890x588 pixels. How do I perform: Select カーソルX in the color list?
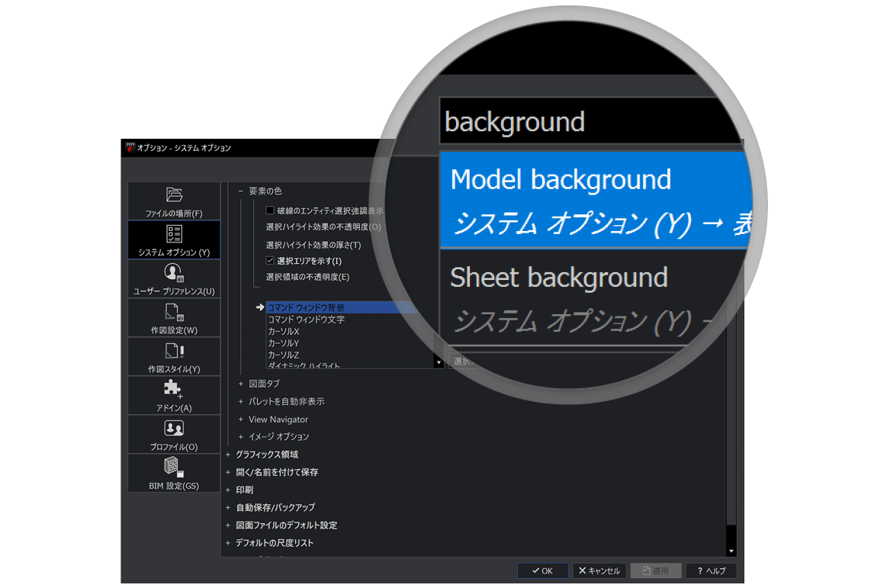coord(284,332)
